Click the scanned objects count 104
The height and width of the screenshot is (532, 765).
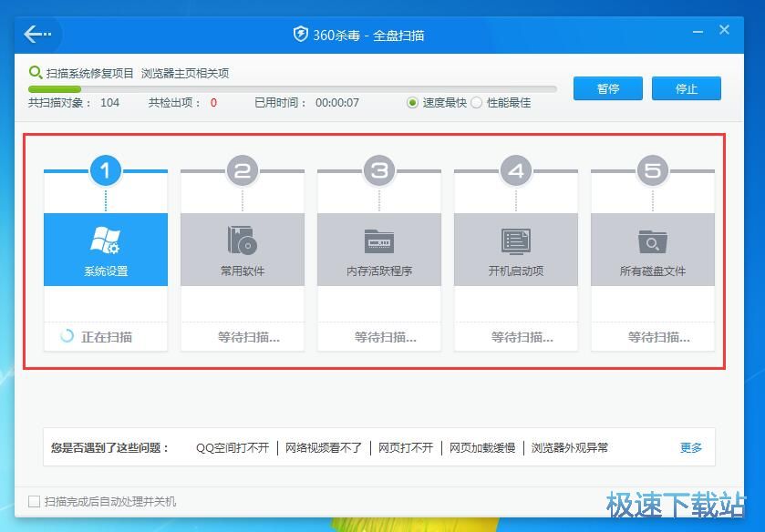[109, 102]
